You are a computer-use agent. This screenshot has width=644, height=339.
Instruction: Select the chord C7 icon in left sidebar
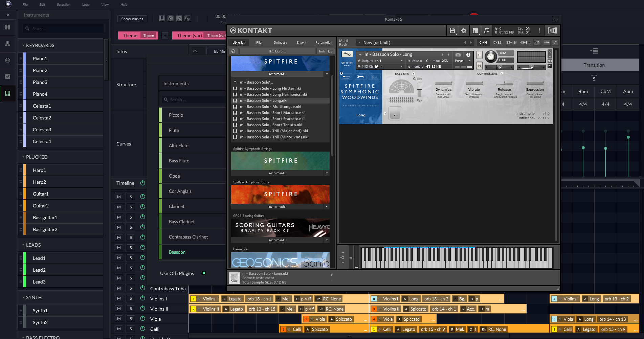[x=7, y=77]
